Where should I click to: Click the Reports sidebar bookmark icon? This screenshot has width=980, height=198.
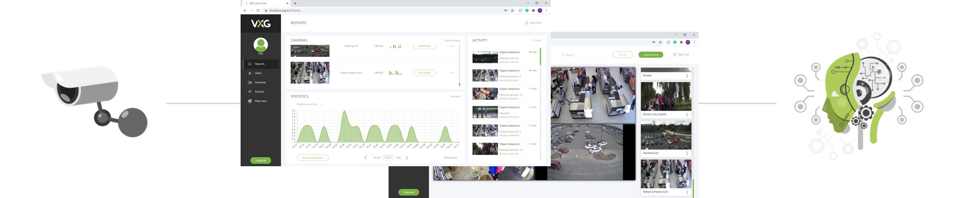(x=250, y=64)
